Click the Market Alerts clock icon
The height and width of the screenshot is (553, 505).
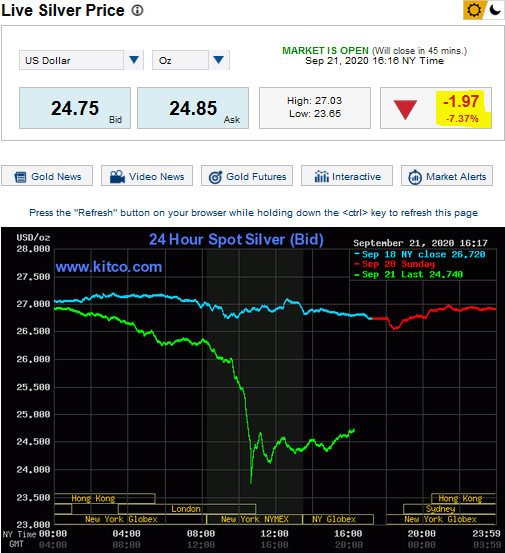click(415, 177)
